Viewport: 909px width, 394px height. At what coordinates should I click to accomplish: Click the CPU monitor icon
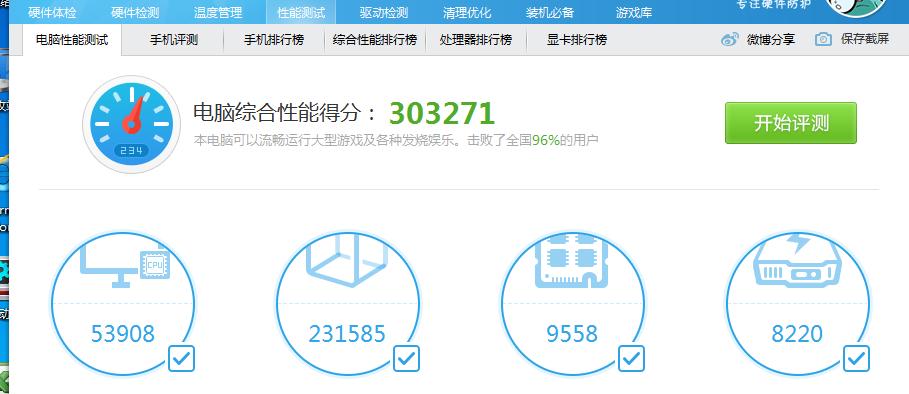tap(125, 265)
